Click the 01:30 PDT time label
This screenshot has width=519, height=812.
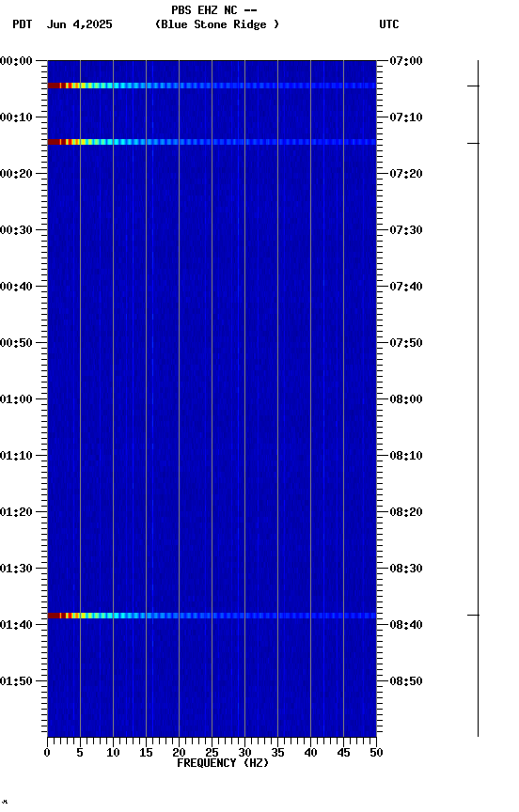coord(16,569)
